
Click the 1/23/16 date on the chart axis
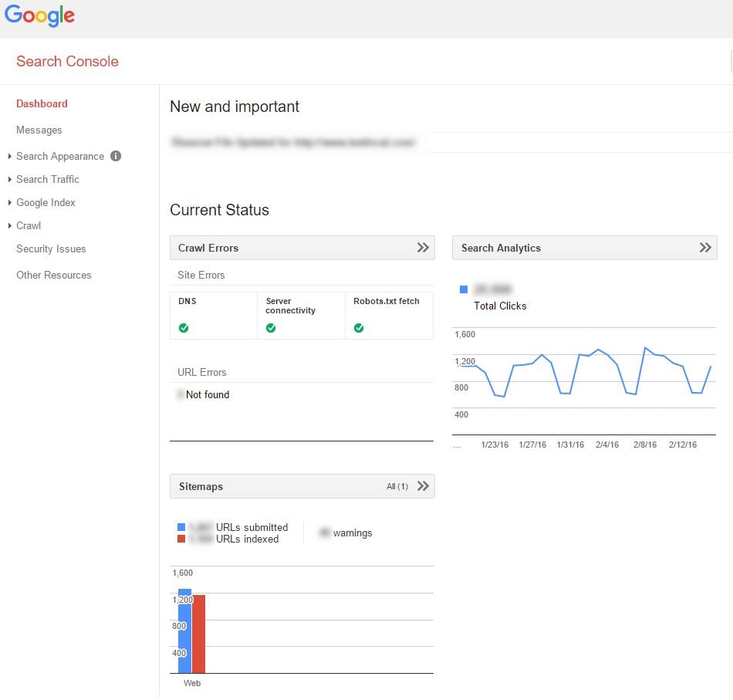pyautogui.click(x=495, y=445)
